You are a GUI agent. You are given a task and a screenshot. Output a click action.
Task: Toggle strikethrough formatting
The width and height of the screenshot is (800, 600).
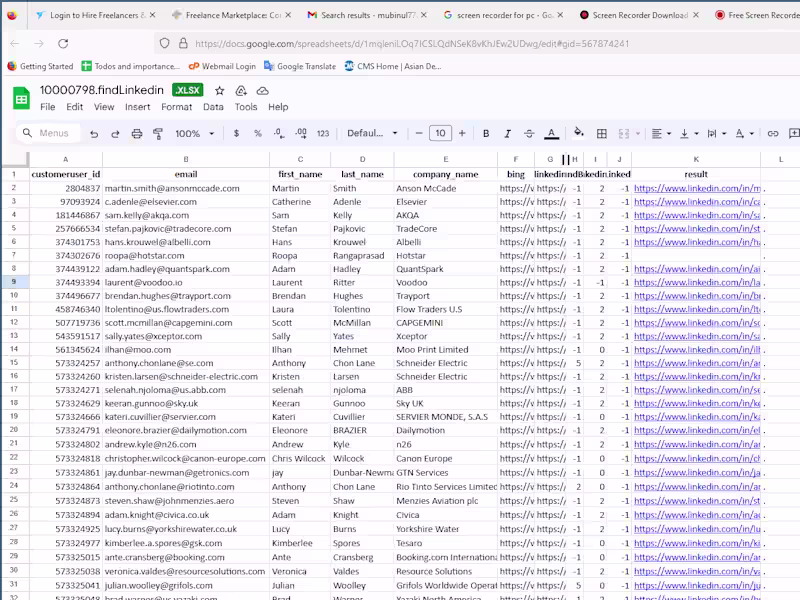tap(529, 133)
